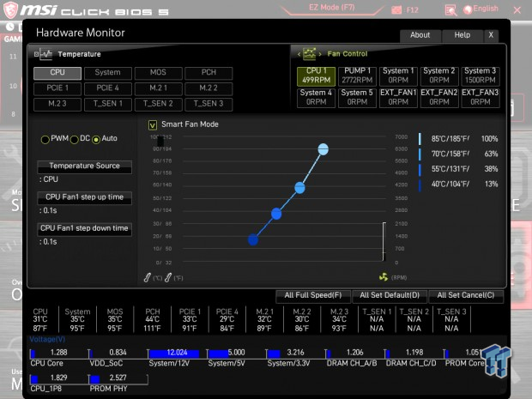Select the M.2 2 temperature button

(209, 88)
